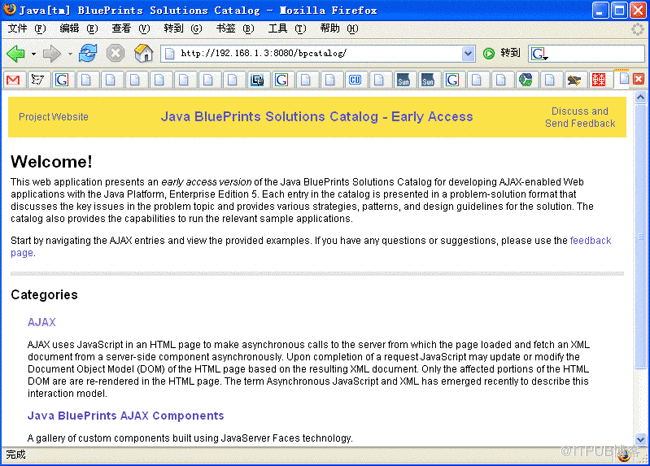This screenshot has height=466, width=650.
Task: Select the currently active page tab
Action: coord(623,79)
